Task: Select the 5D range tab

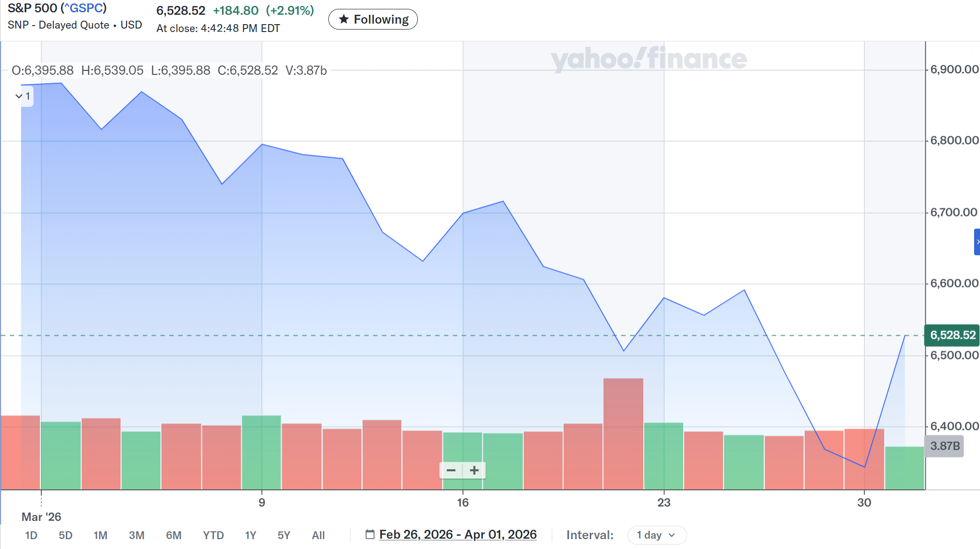Action: [65, 535]
